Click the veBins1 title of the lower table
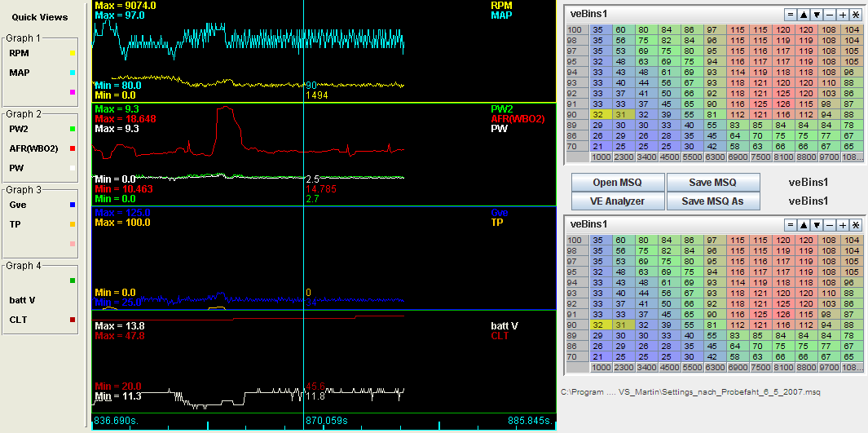Viewport: 868px width, 433px height. coord(589,224)
